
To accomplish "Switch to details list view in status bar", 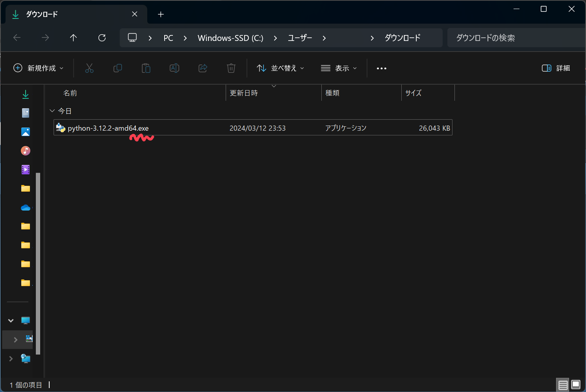I will 563,385.
